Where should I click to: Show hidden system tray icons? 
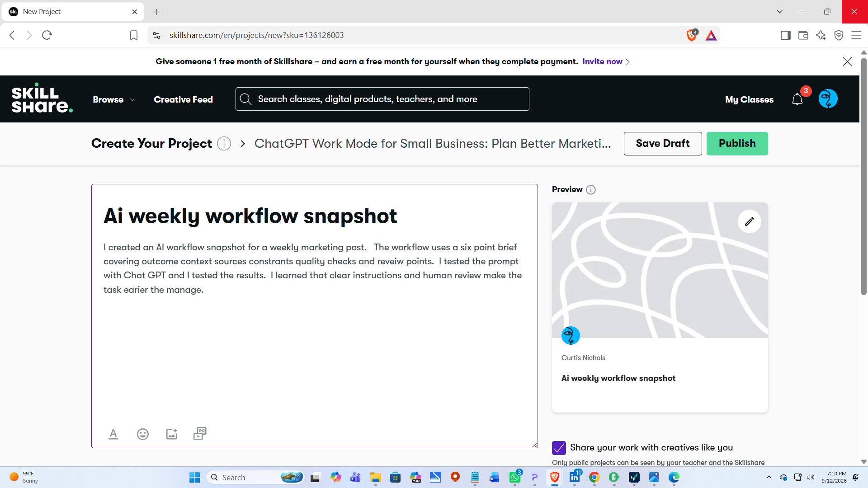click(x=769, y=477)
